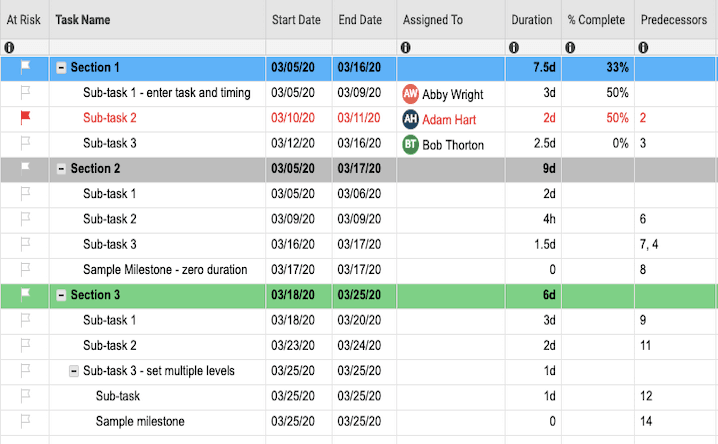This screenshot has height=444, width=718.
Task: Click the info icon under Duration header
Action: coord(514,47)
